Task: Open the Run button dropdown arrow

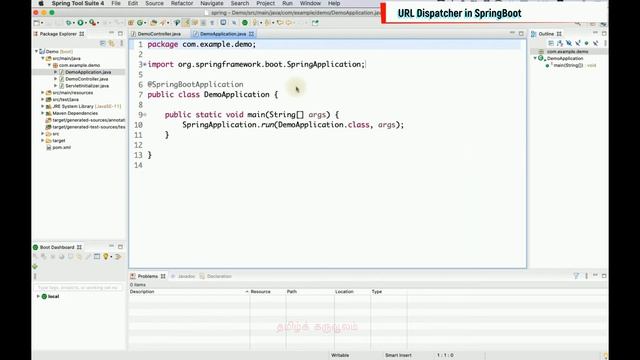Action: tap(86, 23)
